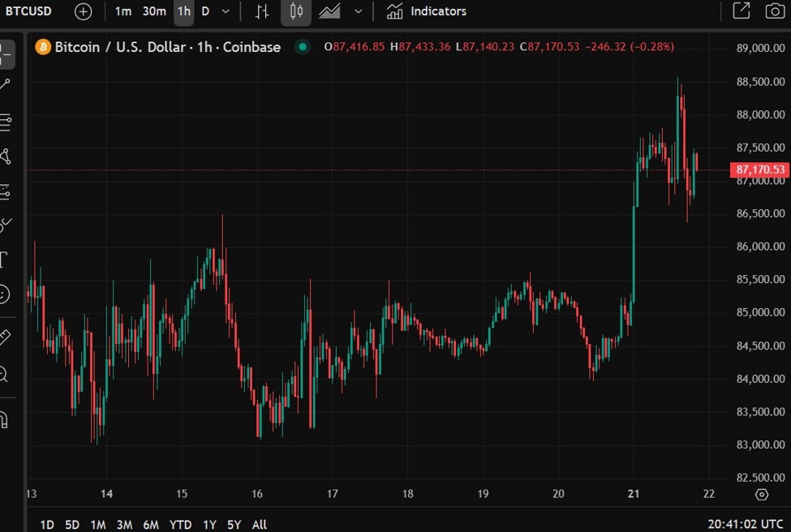Switch to the candles chart style
Viewport: 791px width, 532px height.
(x=296, y=11)
